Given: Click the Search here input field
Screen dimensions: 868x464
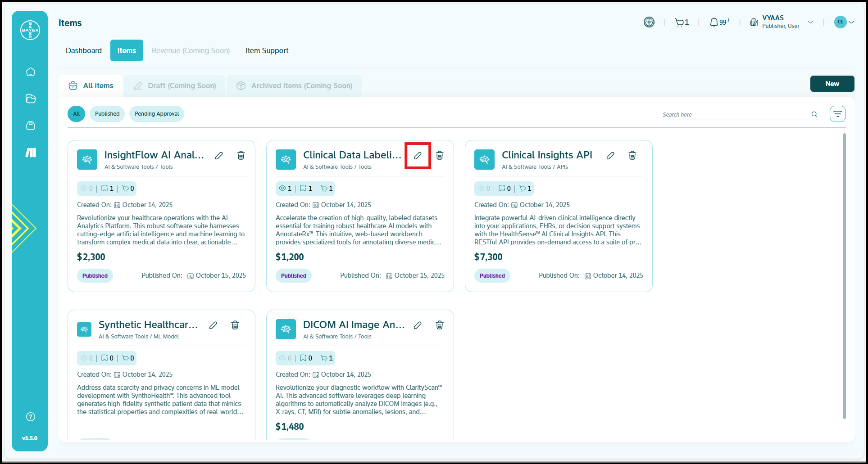Looking at the screenshot, I should click(734, 115).
